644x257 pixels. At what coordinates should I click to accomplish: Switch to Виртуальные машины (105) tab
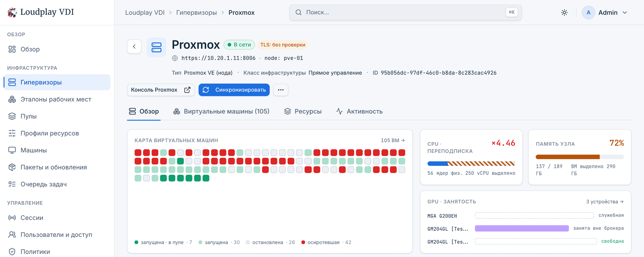(x=221, y=111)
